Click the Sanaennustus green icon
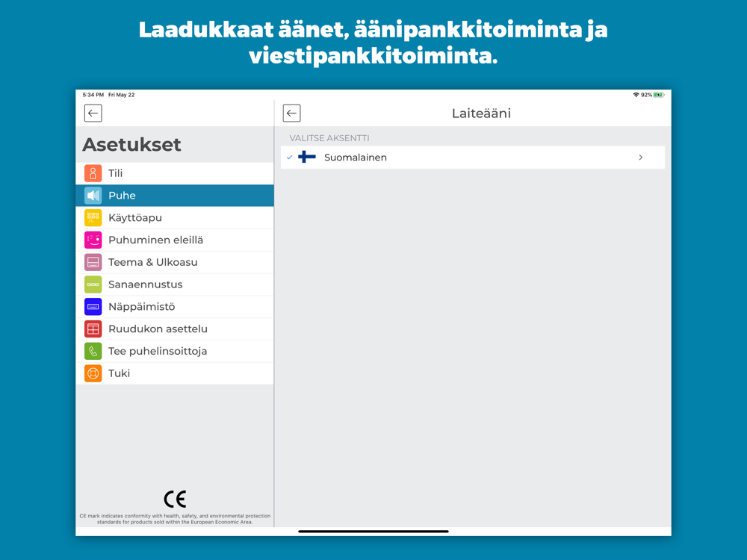The width and height of the screenshot is (747, 560). 93,284
